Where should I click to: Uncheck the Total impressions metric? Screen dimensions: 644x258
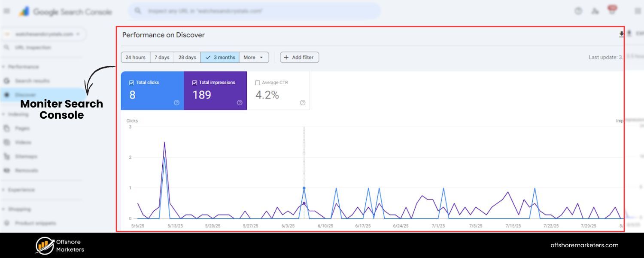click(x=194, y=82)
